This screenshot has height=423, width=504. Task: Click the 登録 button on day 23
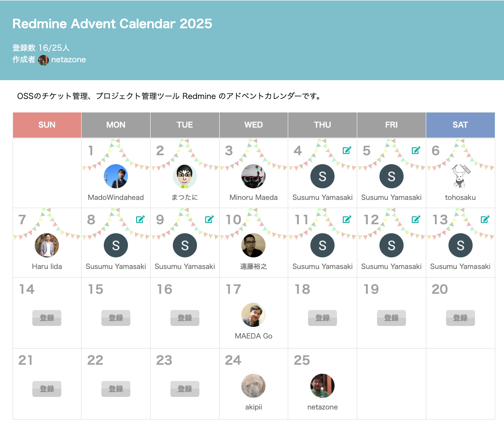(x=185, y=389)
